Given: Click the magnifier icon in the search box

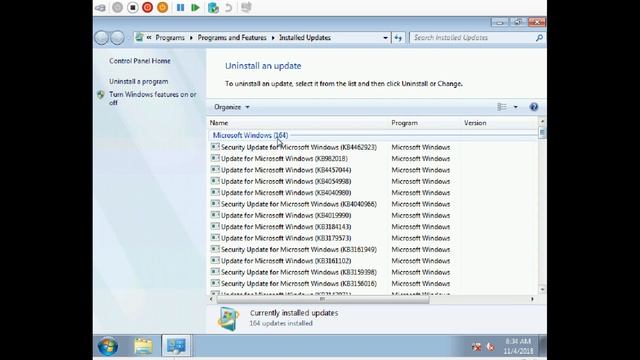Looking at the screenshot, I should 539,38.
